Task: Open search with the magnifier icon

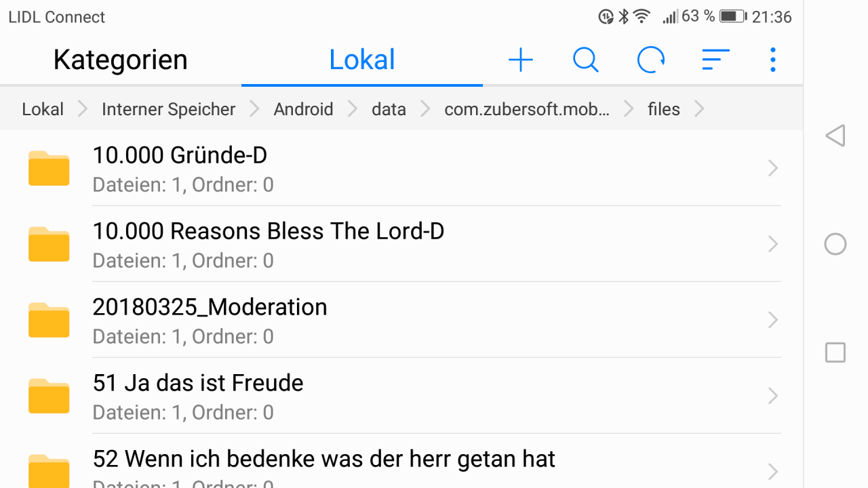Action: point(586,60)
